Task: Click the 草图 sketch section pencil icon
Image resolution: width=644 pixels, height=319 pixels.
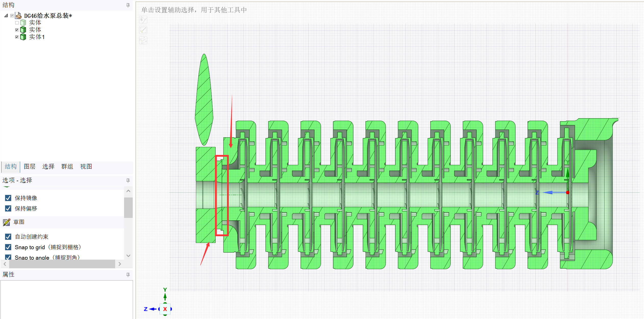Action: tap(7, 222)
